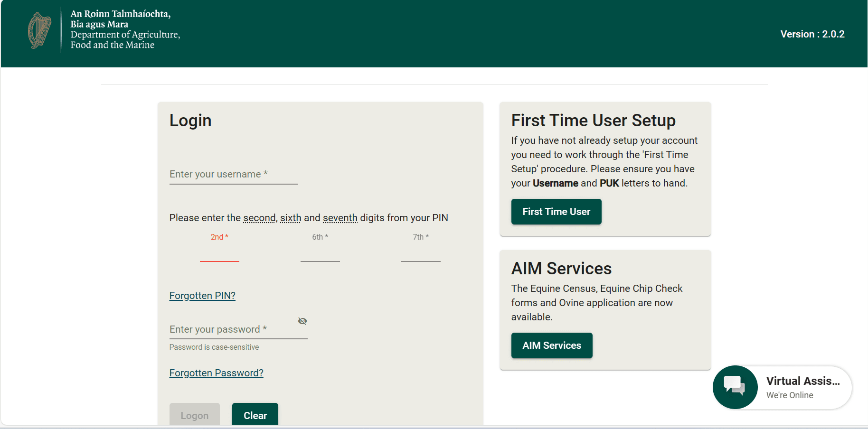
Task: Focus the 6th PIN digit box
Action: pyautogui.click(x=320, y=256)
